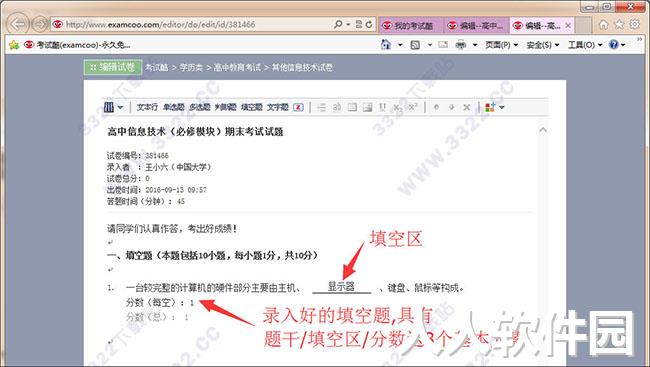Click the RSS feeds icon

pos(415,45)
